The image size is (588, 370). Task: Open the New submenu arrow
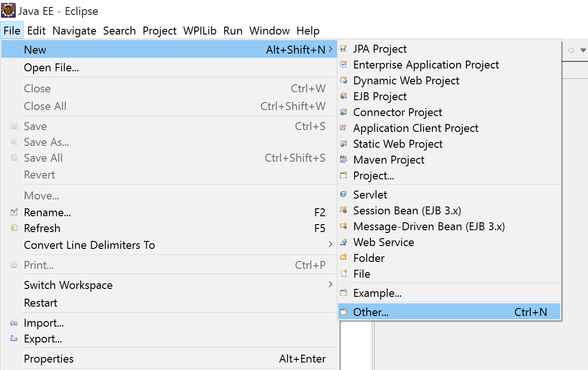(330, 48)
